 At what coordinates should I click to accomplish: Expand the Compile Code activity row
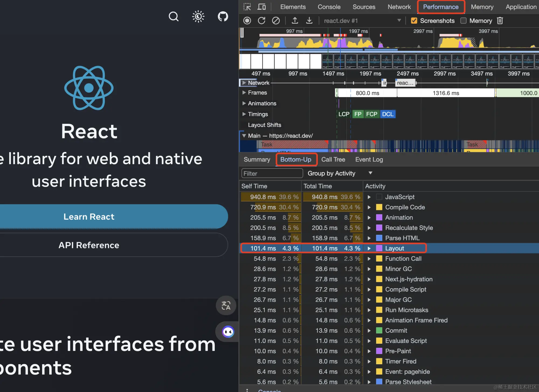click(x=369, y=207)
